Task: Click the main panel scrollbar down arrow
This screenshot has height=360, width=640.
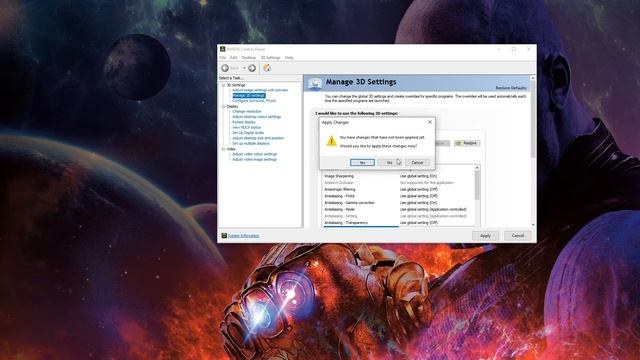Action: 533,225
